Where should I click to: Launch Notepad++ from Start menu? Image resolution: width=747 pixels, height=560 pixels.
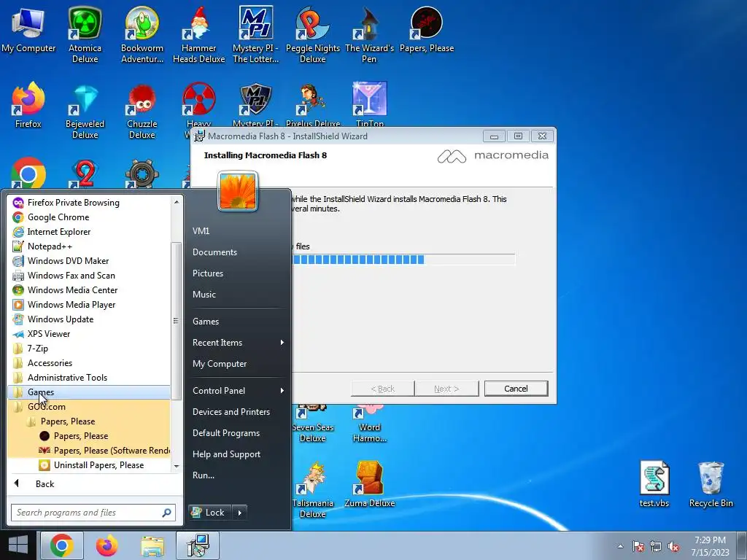pos(88,246)
